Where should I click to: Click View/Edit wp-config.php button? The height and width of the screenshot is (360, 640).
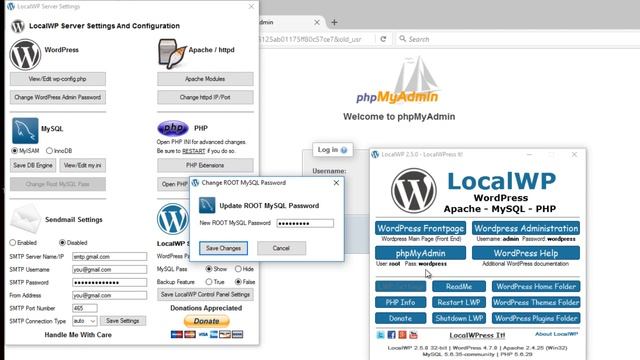(58, 79)
